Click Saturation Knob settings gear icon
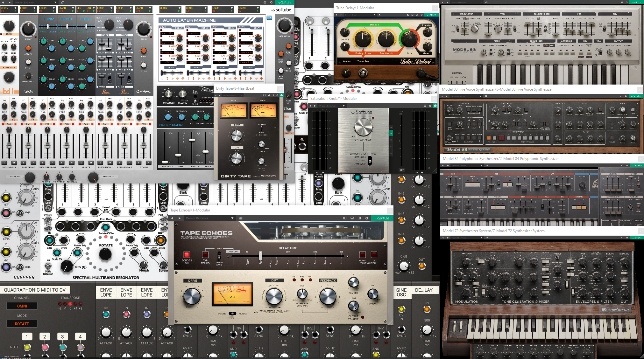The image size is (644, 359). pyautogui.click(x=430, y=106)
